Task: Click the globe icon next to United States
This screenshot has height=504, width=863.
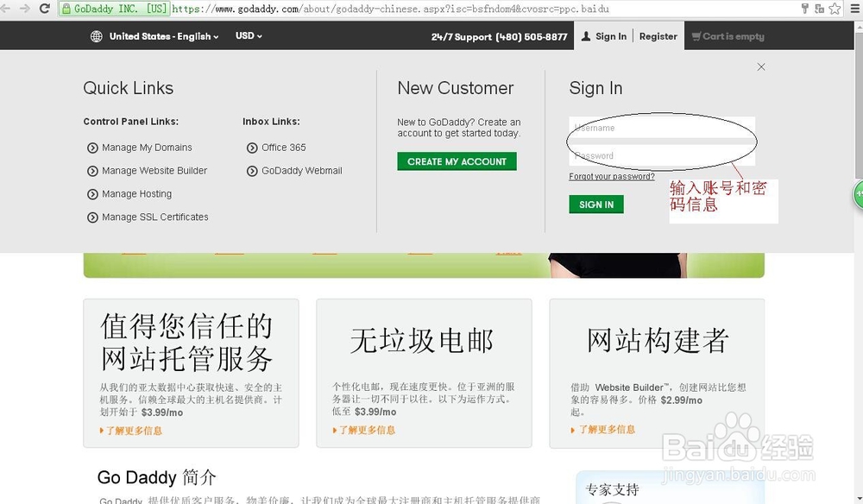Action: [x=95, y=36]
